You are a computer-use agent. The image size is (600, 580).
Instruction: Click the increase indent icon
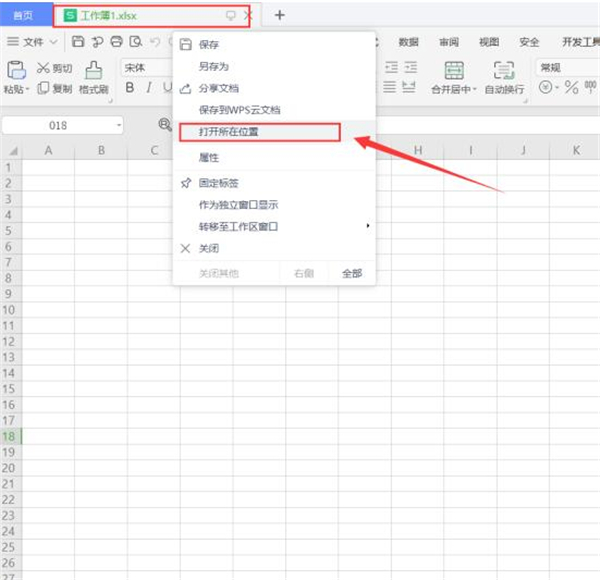point(411,67)
